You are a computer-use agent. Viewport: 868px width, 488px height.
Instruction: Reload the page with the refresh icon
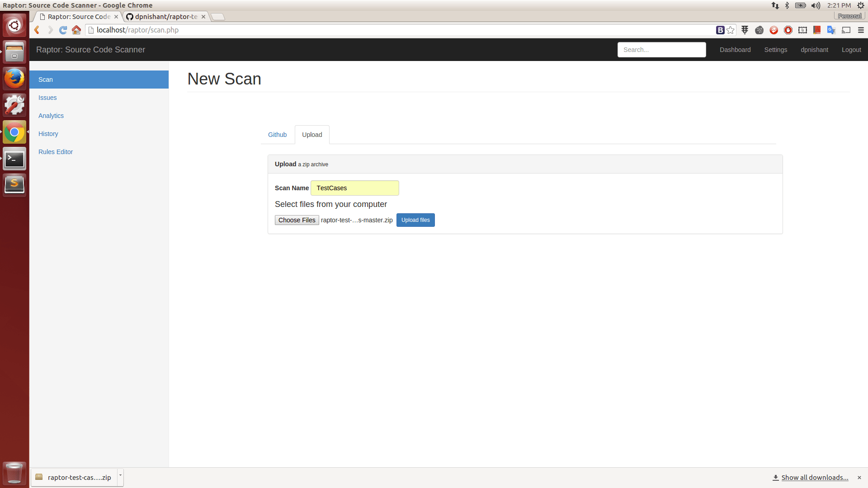pos(63,30)
